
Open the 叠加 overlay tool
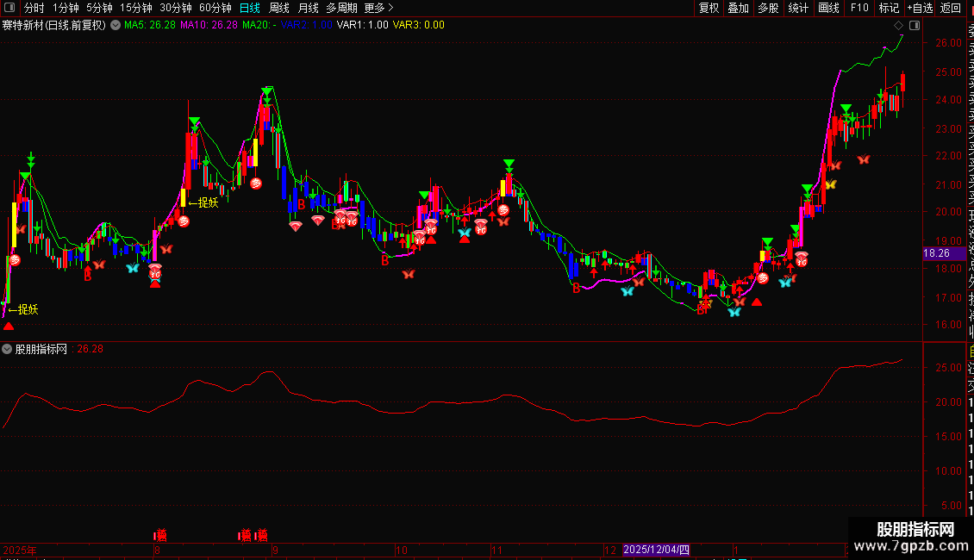point(738,8)
